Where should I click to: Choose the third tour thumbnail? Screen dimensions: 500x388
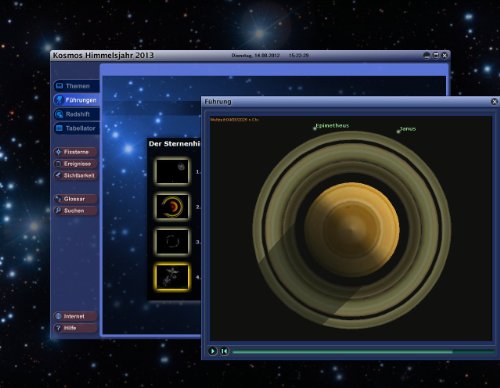[x=172, y=242]
